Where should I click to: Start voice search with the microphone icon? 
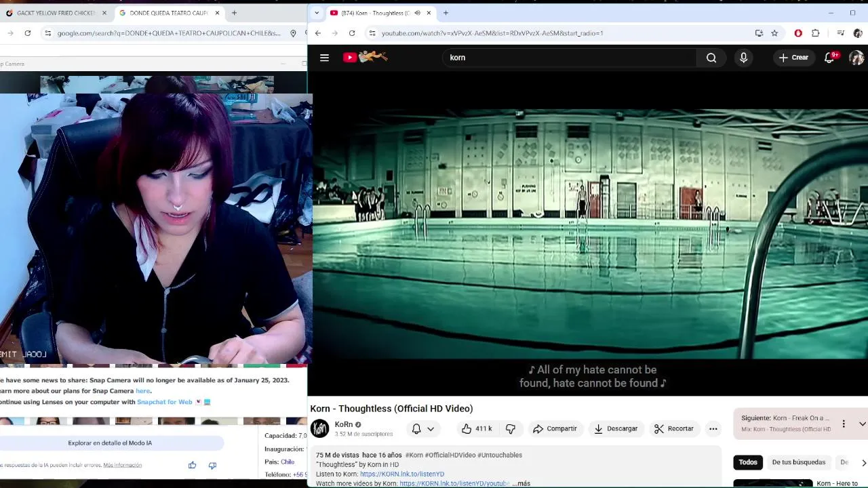(x=743, y=58)
